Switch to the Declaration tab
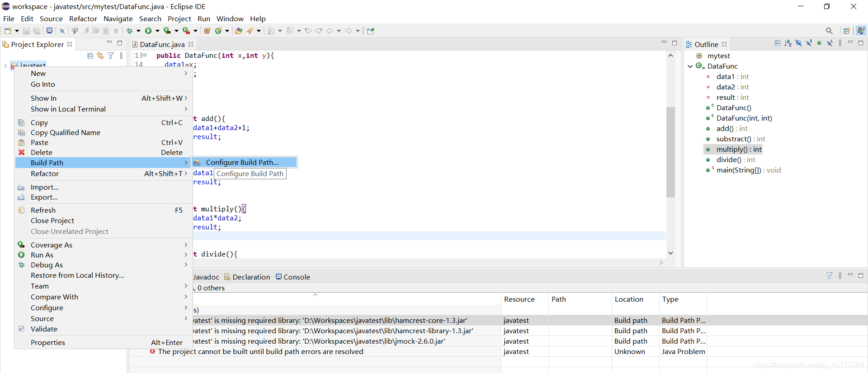This screenshot has height=373, width=868. click(247, 277)
